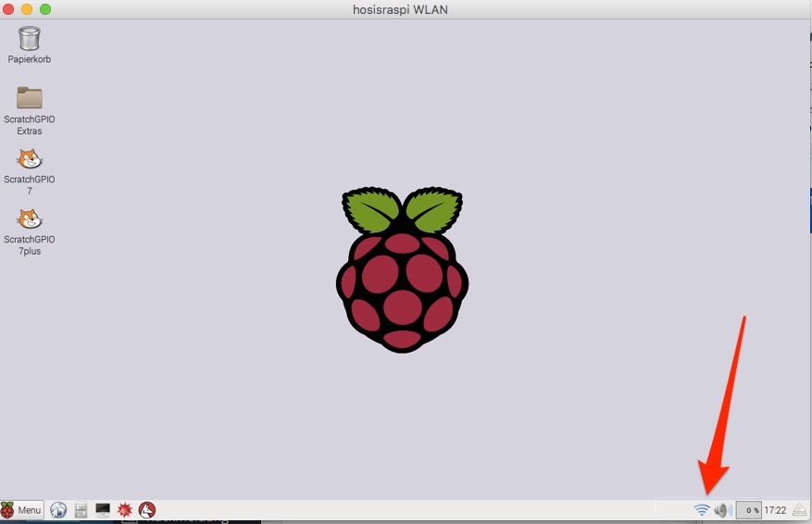The height and width of the screenshot is (524, 812).
Task: Launch the web browser globe icon
Action: (x=58, y=510)
